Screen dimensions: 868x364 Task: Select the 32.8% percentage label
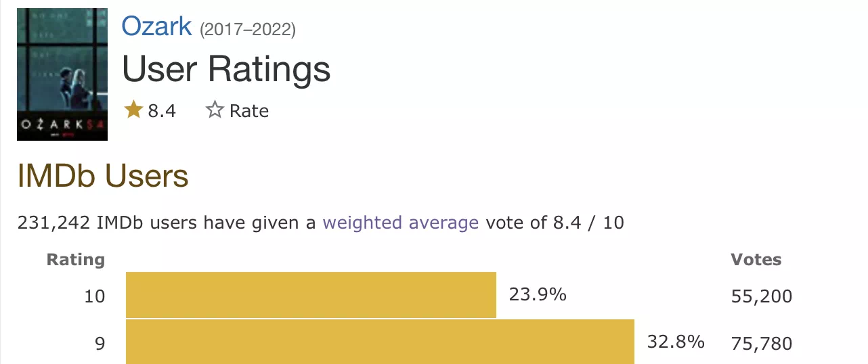point(676,342)
